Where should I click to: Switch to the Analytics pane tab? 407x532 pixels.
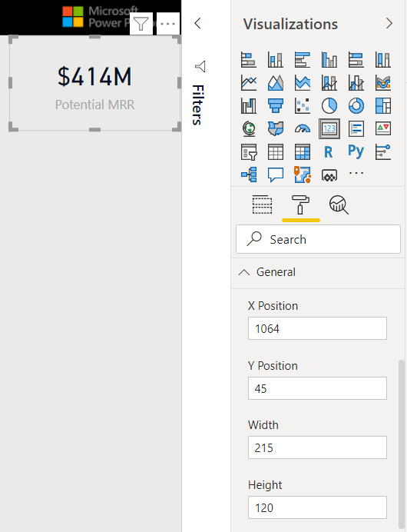[339, 205]
